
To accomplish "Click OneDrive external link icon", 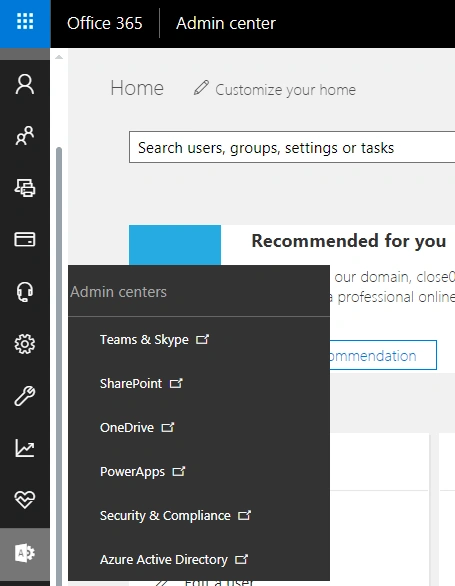I will click(168, 427).
